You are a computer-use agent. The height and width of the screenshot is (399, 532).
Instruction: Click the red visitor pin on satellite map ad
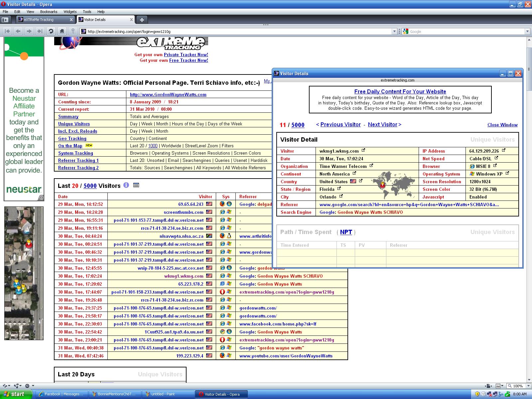[x=29, y=244]
